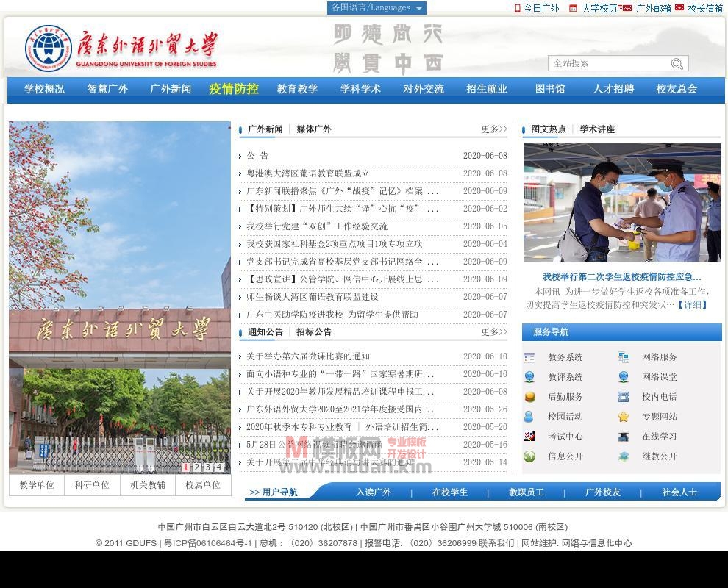Select 图文热点 tab
The width and height of the screenshot is (728, 588).
tap(549, 129)
